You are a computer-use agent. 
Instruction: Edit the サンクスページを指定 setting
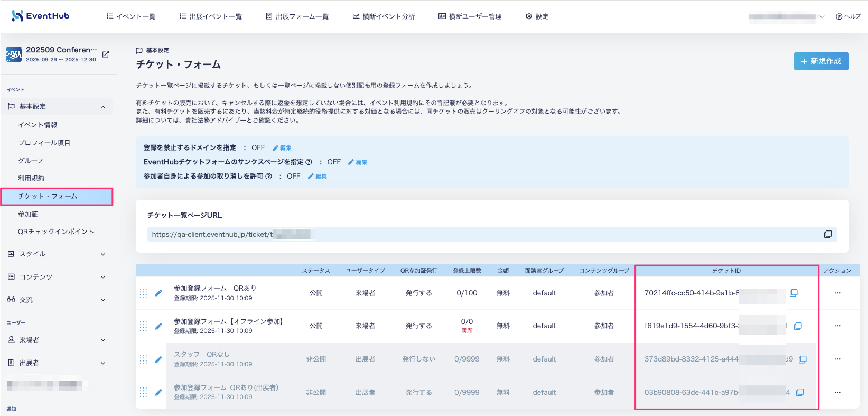[x=358, y=162]
